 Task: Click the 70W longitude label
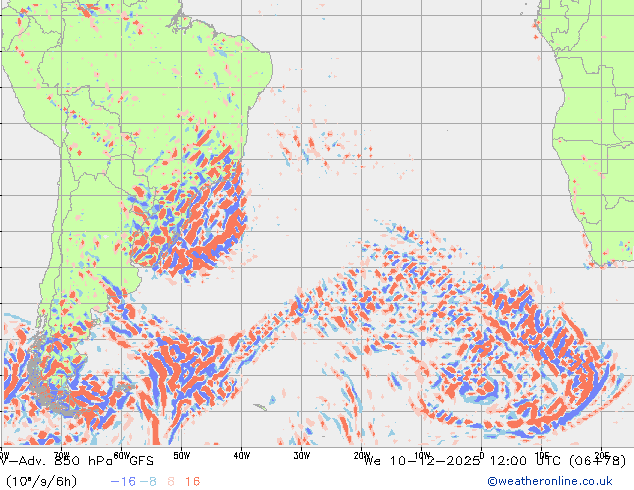point(61,454)
